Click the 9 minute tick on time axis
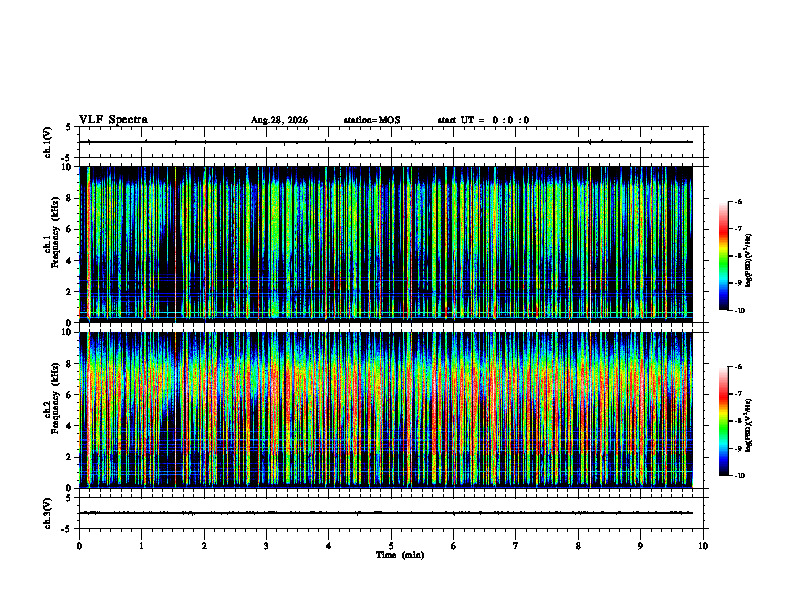Viewport: 792px width, 612px height. click(x=640, y=546)
